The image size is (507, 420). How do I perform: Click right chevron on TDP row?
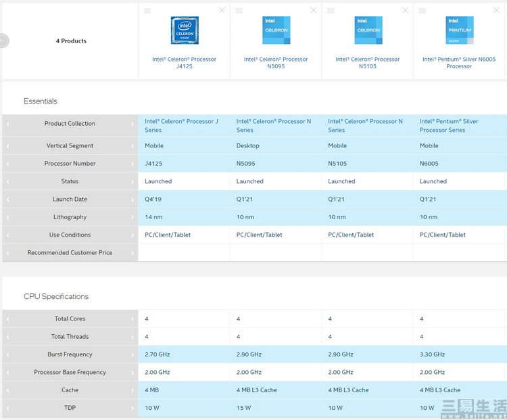click(x=132, y=408)
